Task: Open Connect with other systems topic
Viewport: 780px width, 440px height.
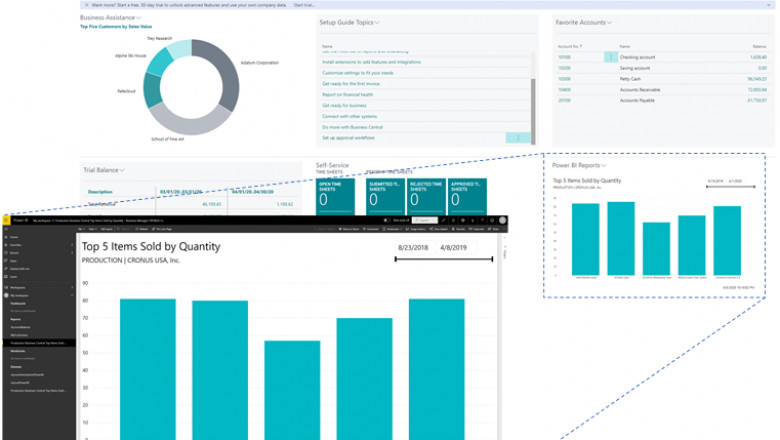Action: [349, 116]
